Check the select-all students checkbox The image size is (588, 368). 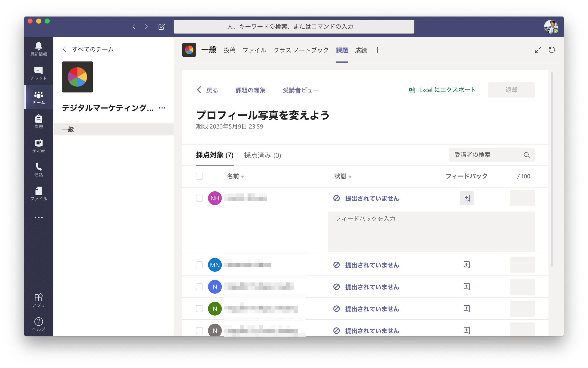[199, 176]
